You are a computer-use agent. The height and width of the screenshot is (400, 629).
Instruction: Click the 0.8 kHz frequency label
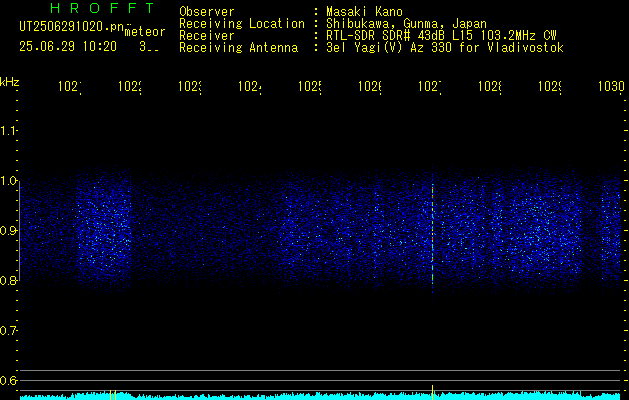click(x=8, y=280)
